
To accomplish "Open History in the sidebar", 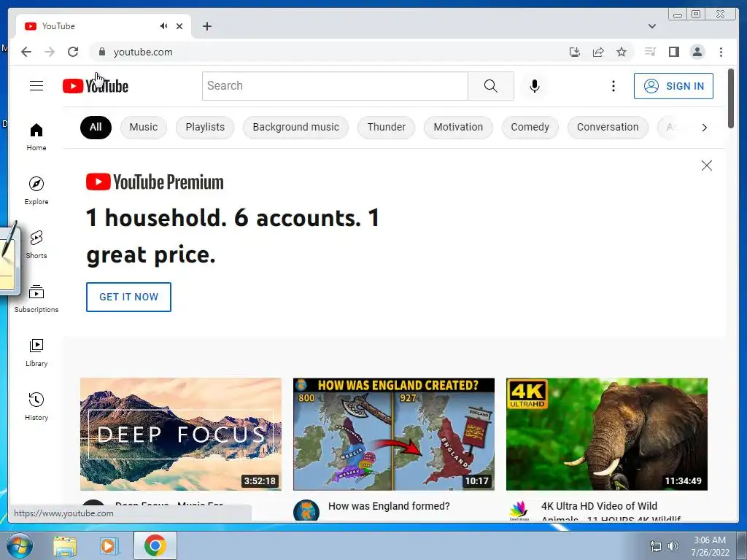I will (x=36, y=406).
